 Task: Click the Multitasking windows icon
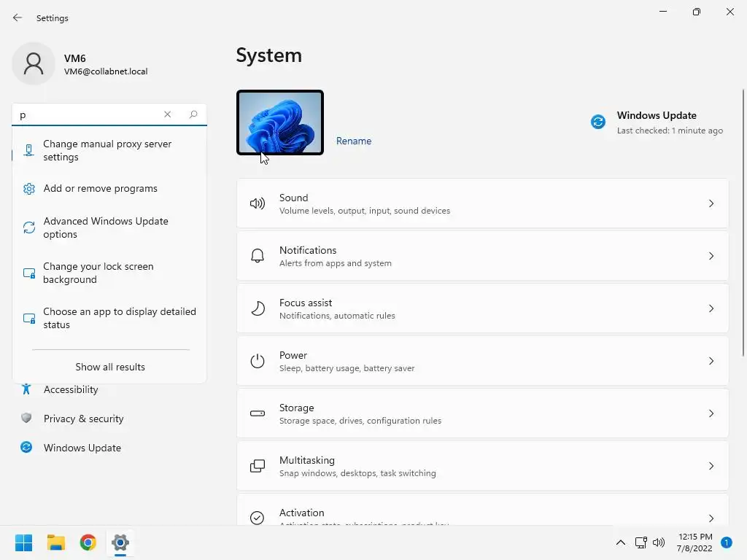click(258, 466)
